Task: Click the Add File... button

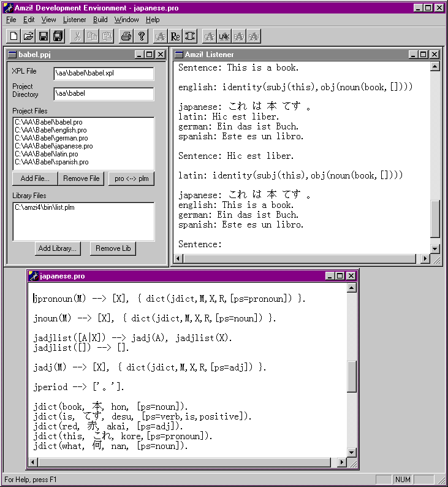Action: coord(35,178)
